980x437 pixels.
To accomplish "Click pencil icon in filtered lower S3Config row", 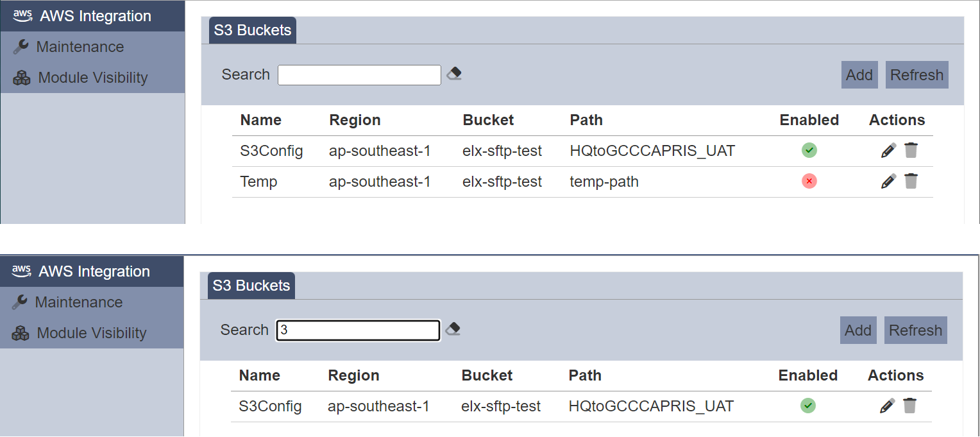I will (x=887, y=406).
